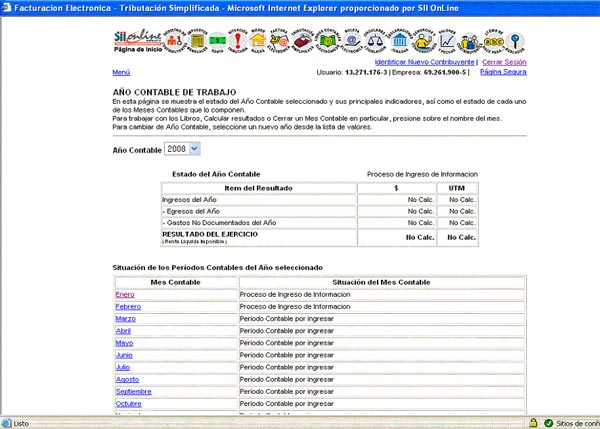Screen dimensions: 600x429
Task: Open the SII Online Página de Inicio logo
Action: click(x=137, y=41)
